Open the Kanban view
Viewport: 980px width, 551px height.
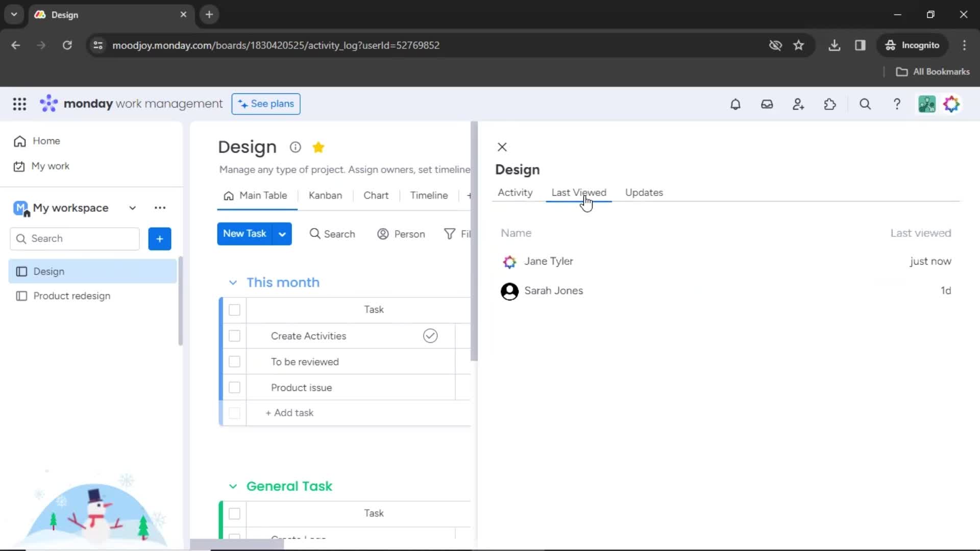pos(326,195)
